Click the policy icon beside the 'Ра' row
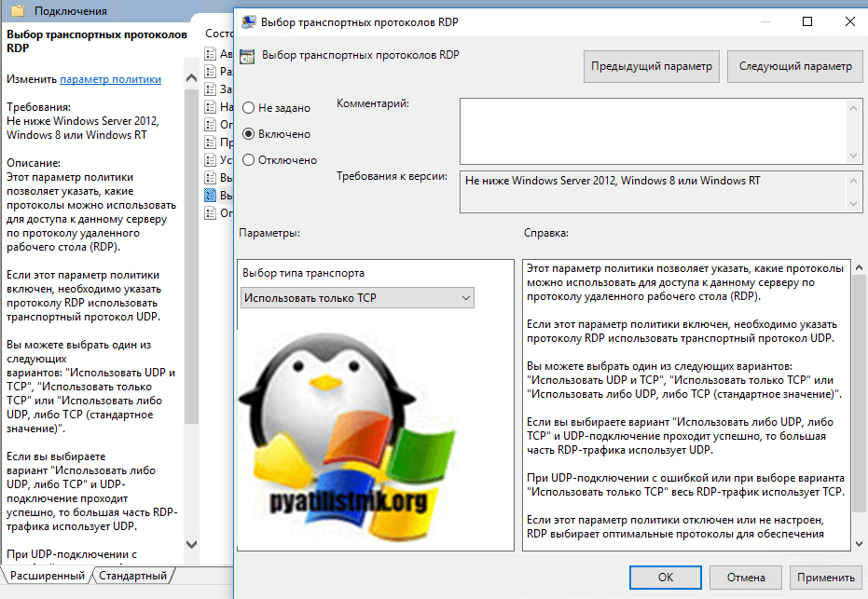868x599 pixels. click(211, 72)
